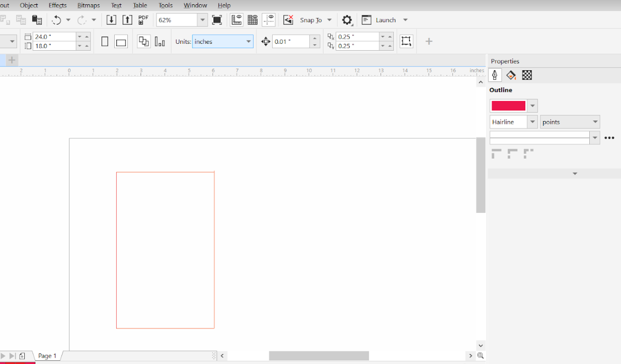
Task: Open the Tools menu
Action: tap(165, 5)
